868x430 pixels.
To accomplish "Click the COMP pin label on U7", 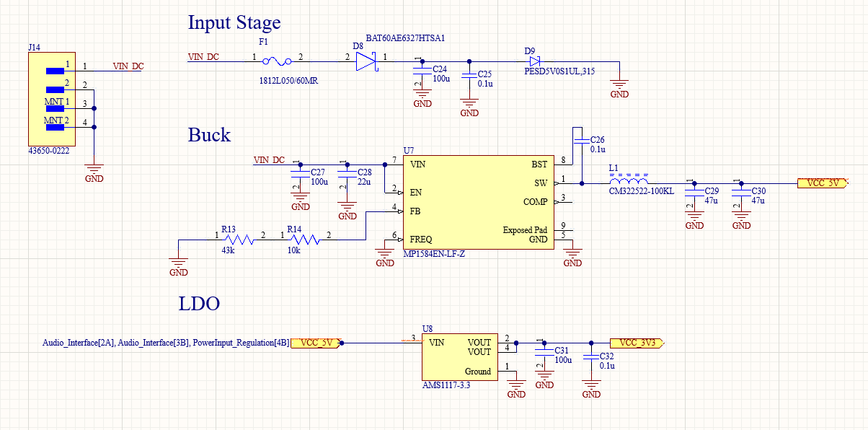I will (536, 201).
